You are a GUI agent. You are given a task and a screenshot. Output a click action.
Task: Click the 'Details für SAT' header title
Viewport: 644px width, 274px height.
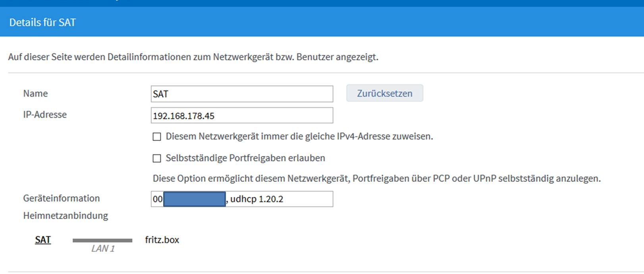click(42, 22)
